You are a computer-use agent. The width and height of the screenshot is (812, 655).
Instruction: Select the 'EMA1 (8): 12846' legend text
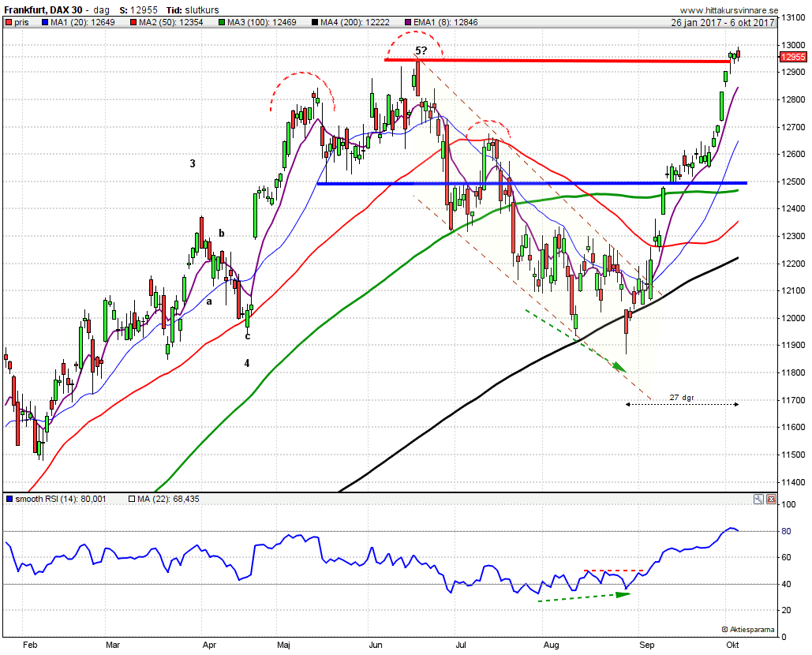pos(446,22)
